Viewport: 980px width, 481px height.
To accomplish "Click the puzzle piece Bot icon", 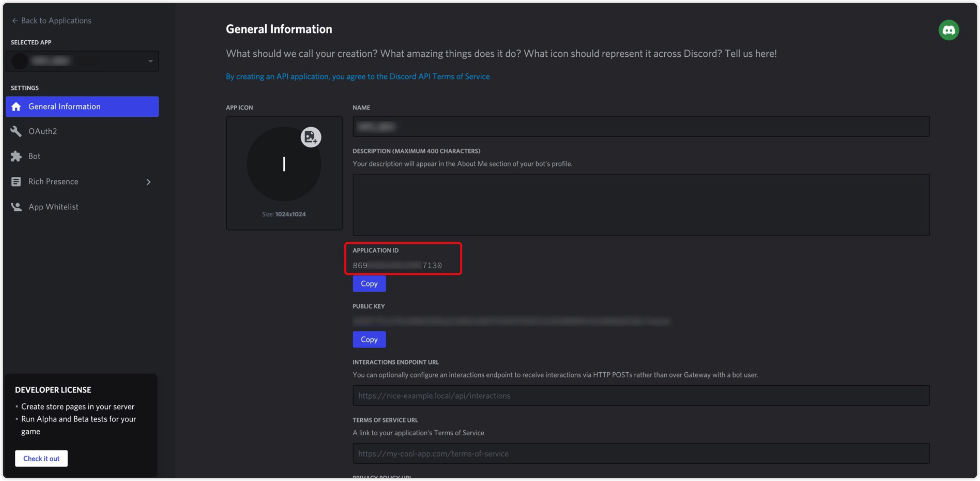I will 16,156.
